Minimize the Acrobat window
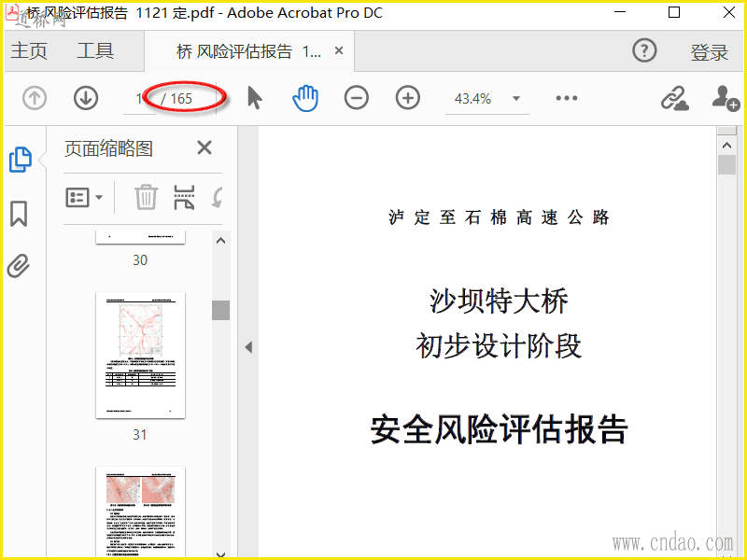Screen dimensions: 747x560 pyautogui.click(x=620, y=12)
